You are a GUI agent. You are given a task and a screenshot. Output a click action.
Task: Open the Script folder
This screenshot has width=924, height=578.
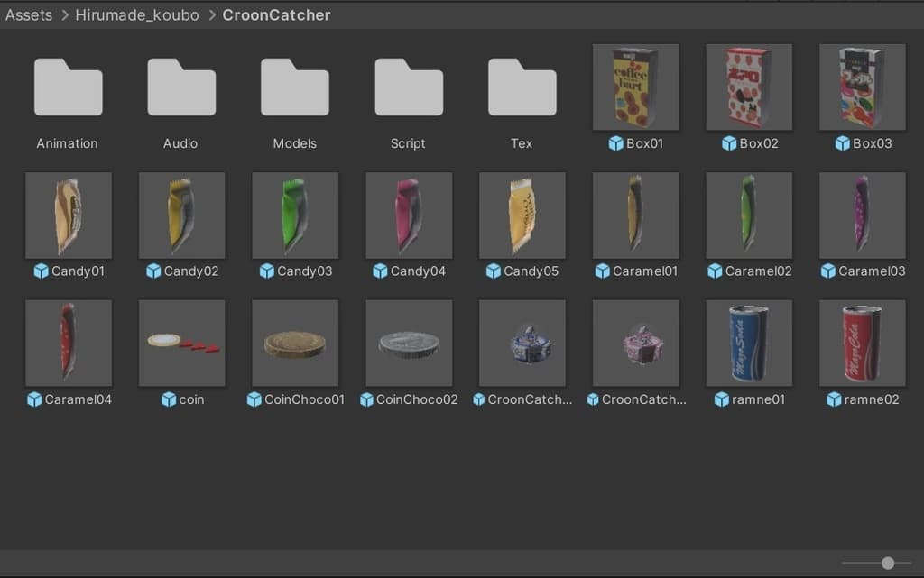(x=409, y=87)
